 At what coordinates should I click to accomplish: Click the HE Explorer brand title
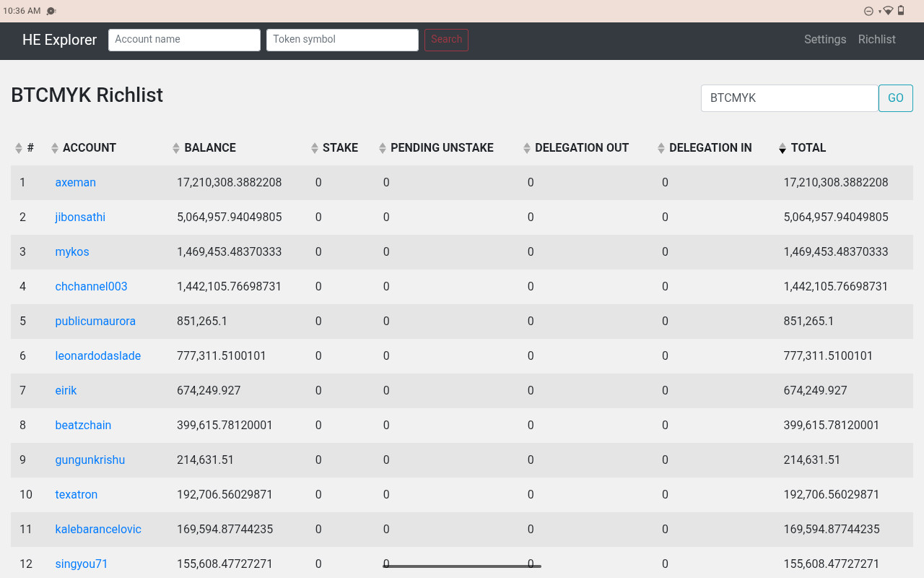60,40
